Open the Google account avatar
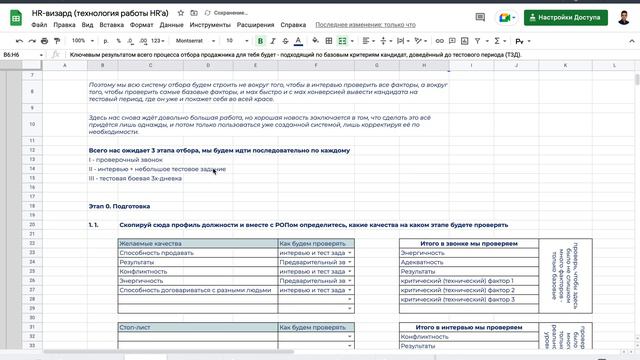 pos(623,18)
